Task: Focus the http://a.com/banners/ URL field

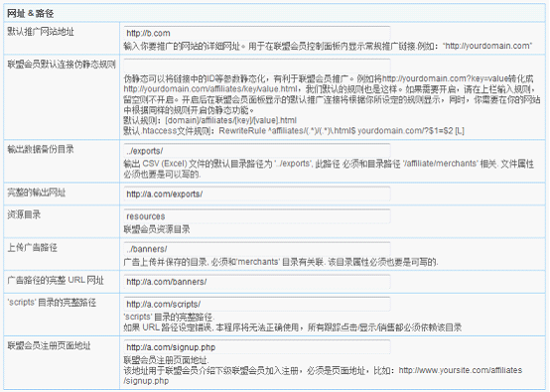Action: pyautogui.click(x=257, y=282)
